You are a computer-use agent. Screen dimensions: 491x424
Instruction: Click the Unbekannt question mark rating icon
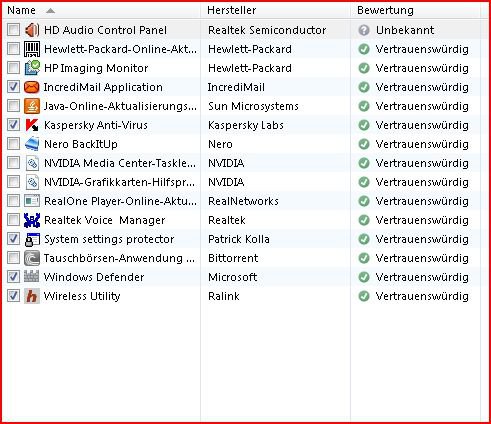click(364, 30)
